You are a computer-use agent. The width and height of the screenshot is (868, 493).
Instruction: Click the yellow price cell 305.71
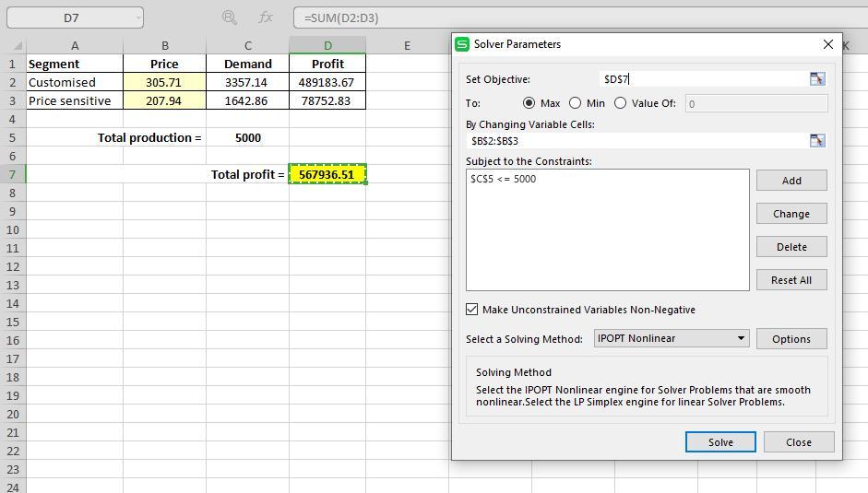(164, 82)
